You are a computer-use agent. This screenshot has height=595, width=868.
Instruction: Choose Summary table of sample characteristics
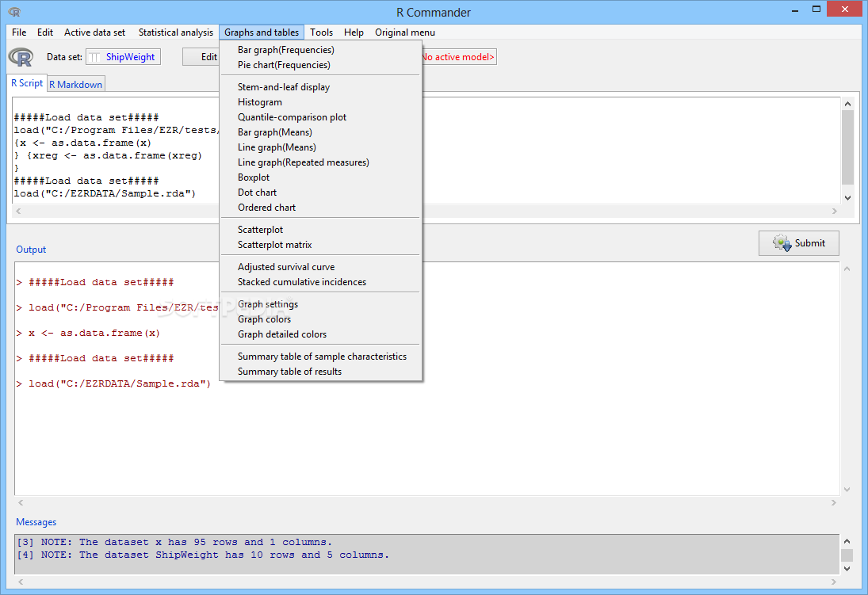click(321, 357)
